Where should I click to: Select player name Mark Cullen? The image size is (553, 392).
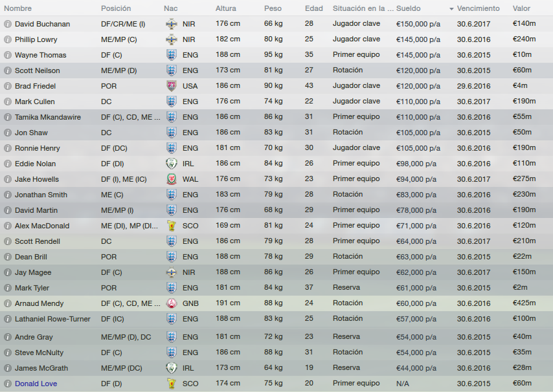(34, 102)
